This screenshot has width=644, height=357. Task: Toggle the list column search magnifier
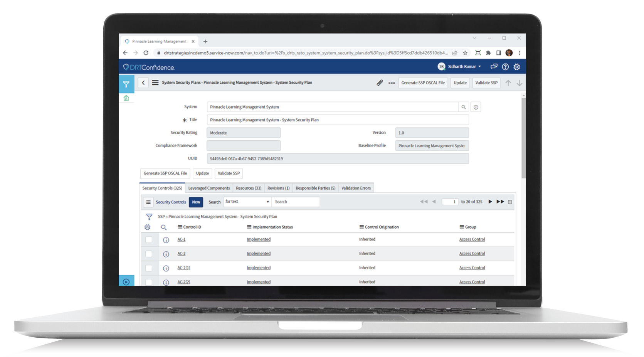click(x=164, y=227)
